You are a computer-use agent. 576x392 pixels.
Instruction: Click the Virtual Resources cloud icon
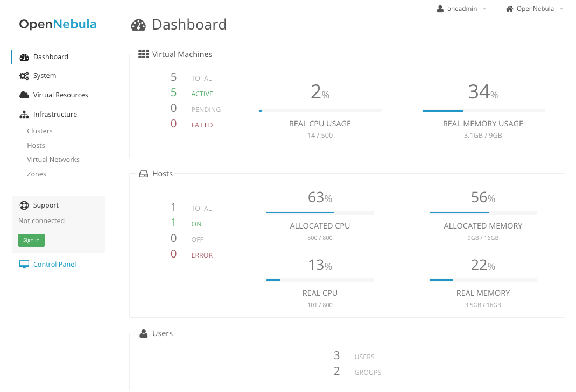click(x=24, y=95)
